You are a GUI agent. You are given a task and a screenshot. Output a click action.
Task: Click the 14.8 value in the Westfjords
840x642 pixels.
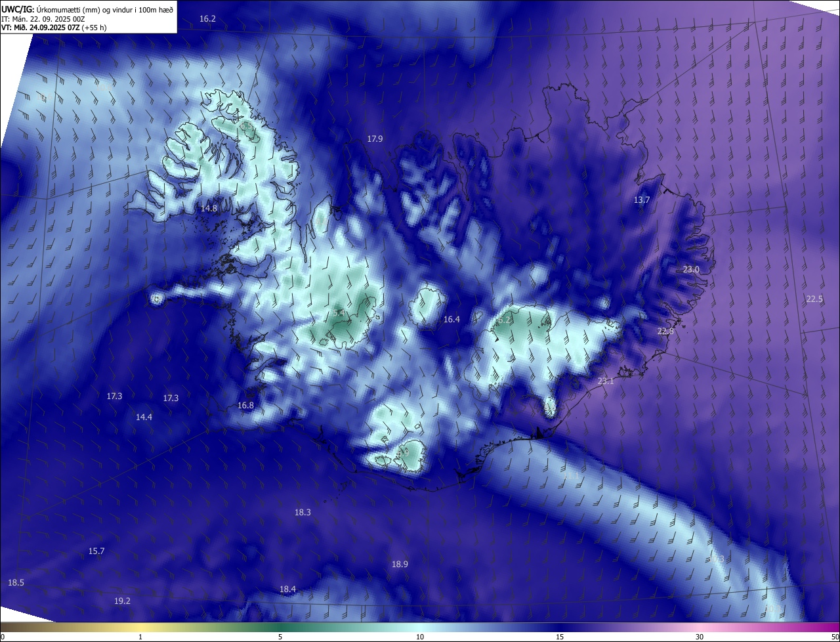pos(209,208)
